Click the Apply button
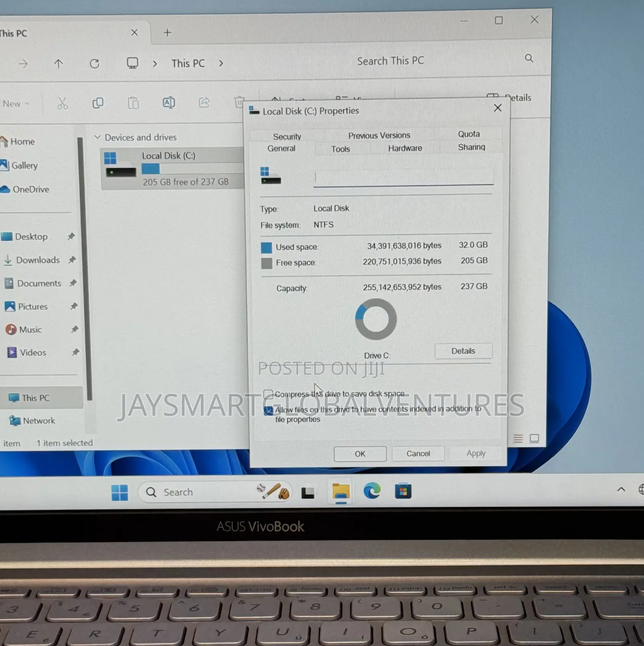This screenshot has width=644, height=646. point(476,453)
